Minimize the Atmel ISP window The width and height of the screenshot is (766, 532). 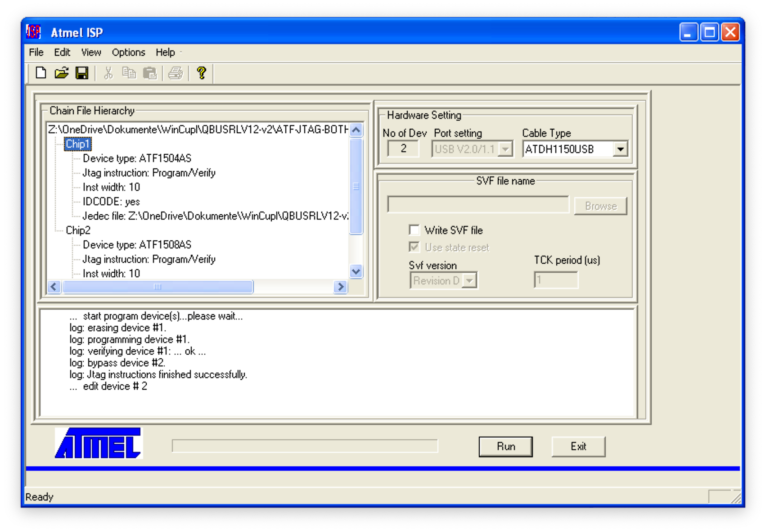[x=689, y=32]
